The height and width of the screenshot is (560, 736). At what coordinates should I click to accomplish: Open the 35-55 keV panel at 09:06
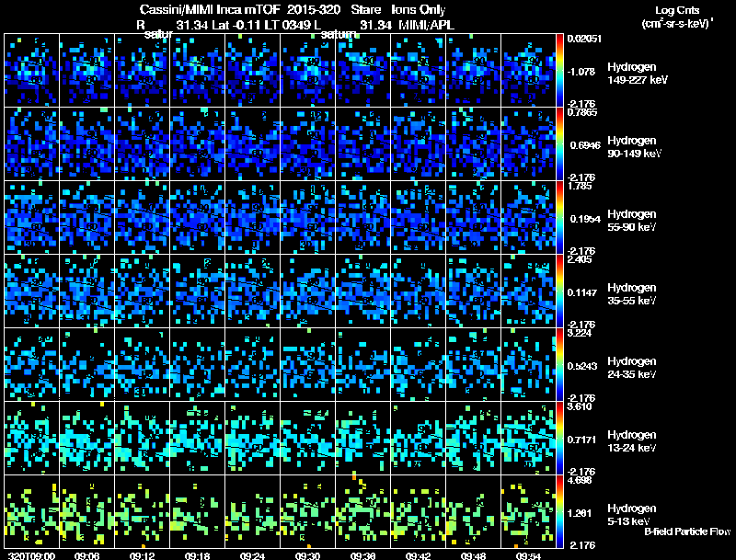86,291
